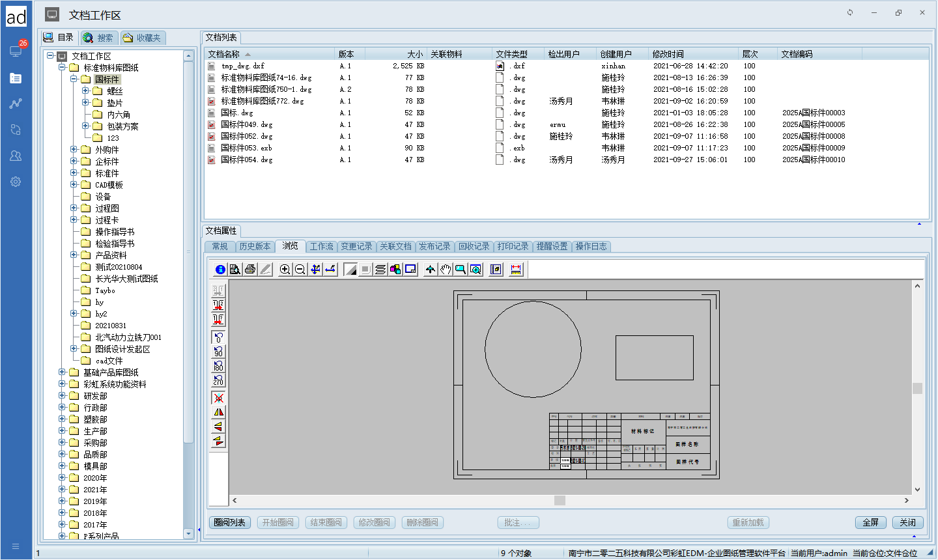Rotate drawing 90 degrees
Screen dimensions: 938x560
pos(218,352)
